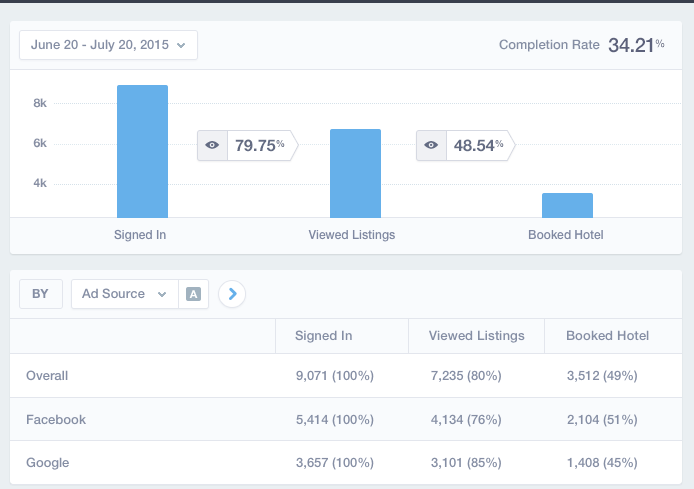Click the 48.54% conversion badge
Screen dimensions: 694x489
point(478,145)
